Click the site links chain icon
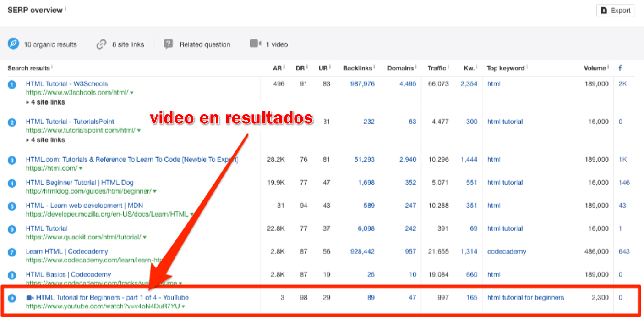Image resolution: width=644 pixels, height=317 pixels. 101,44
